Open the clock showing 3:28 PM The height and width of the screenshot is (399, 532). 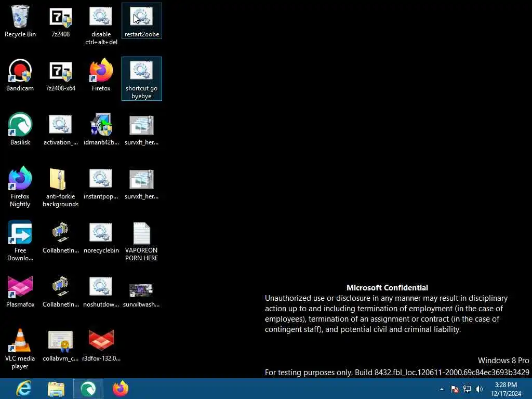click(506, 389)
